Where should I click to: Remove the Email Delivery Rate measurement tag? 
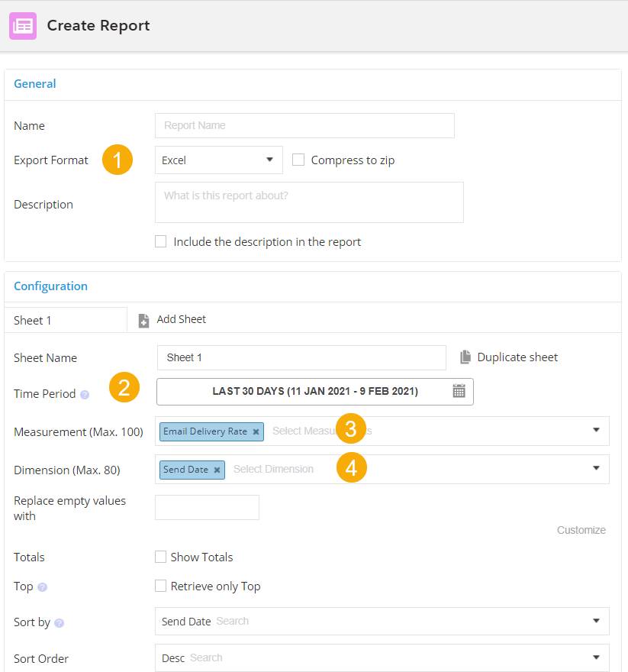click(256, 431)
